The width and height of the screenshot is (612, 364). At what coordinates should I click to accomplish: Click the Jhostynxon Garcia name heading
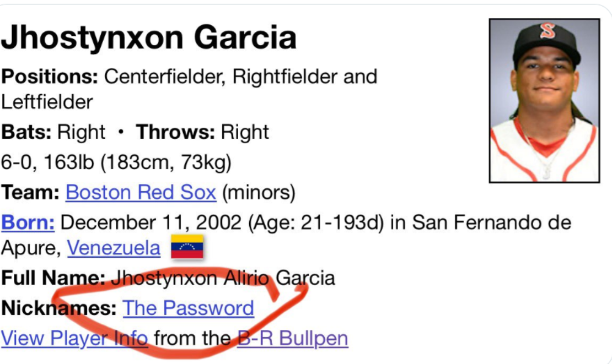click(149, 37)
